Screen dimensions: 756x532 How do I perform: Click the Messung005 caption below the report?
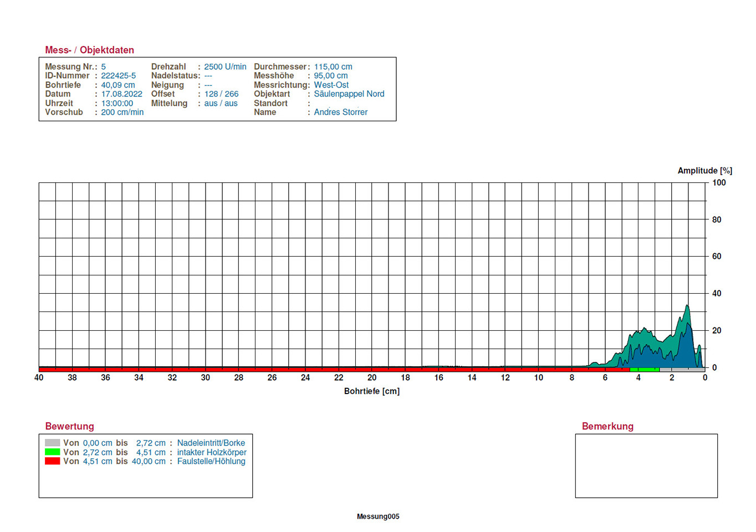377,516
